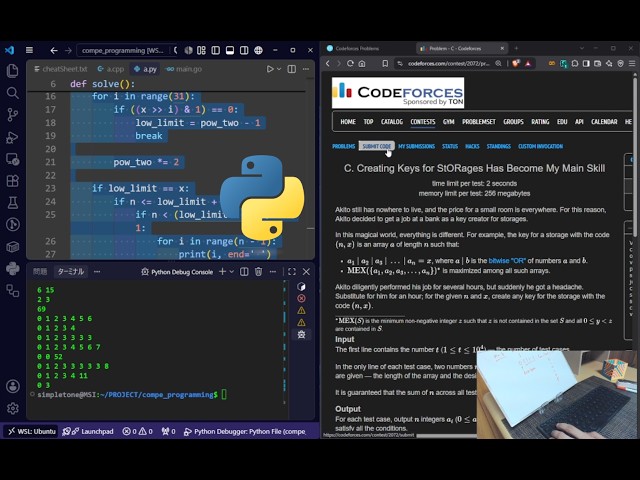
Task: Go back in VS Code navigation
Action: click(54, 50)
